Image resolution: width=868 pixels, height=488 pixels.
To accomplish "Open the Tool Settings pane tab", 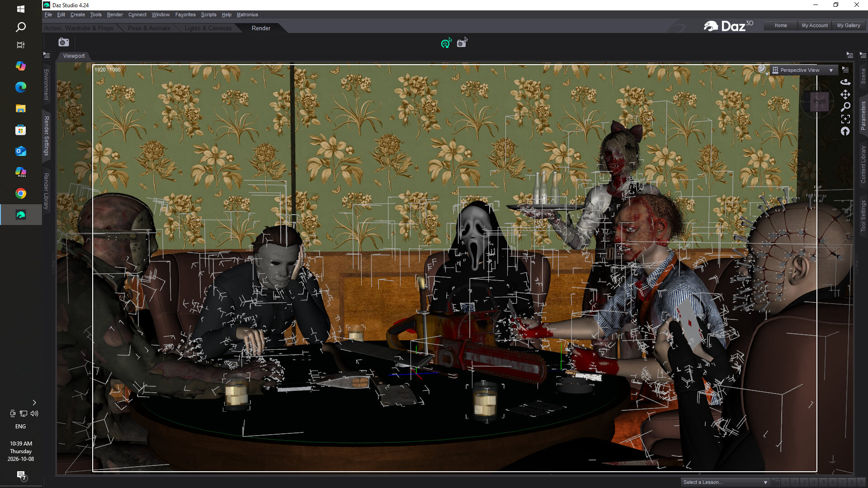I will pyautogui.click(x=863, y=216).
